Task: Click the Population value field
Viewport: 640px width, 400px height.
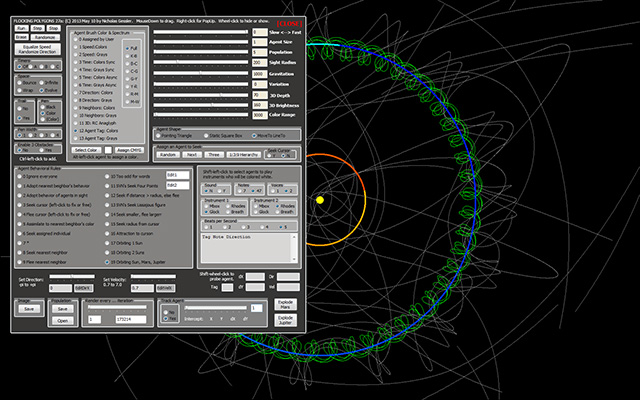Action: click(x=260, y=52)
